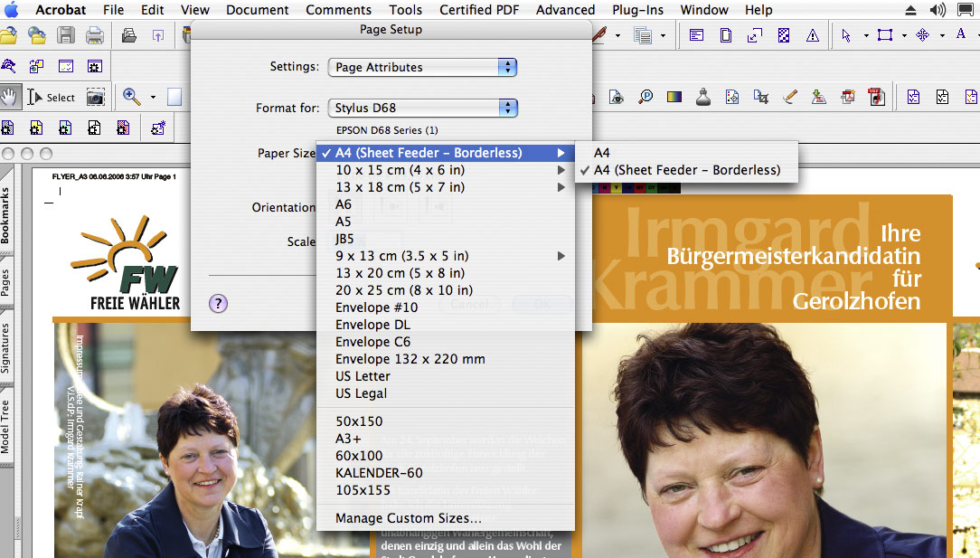Open the Settings Page Attributes dropdown
980x558 pixels.
click(x=422, y=67)
